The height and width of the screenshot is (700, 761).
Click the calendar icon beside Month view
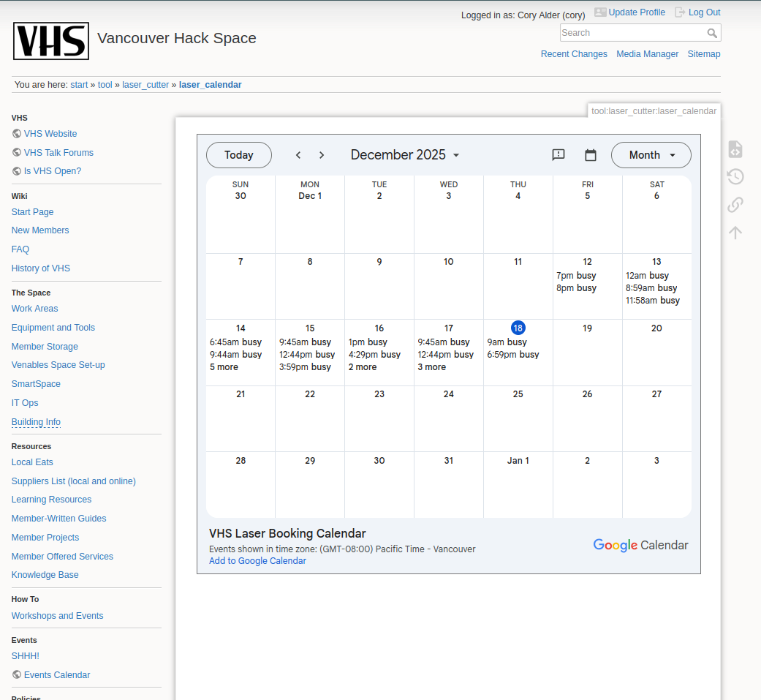coord(591,155)
